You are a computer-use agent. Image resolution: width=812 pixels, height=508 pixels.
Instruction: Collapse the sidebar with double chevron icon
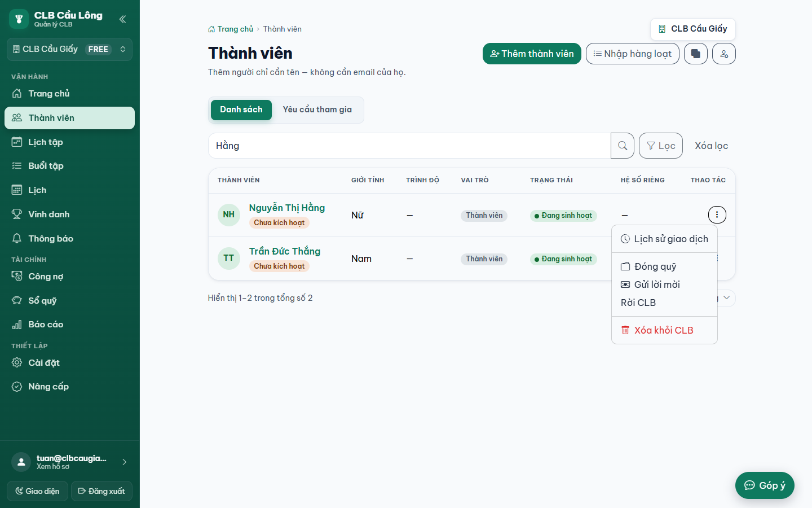pos(122,19)
